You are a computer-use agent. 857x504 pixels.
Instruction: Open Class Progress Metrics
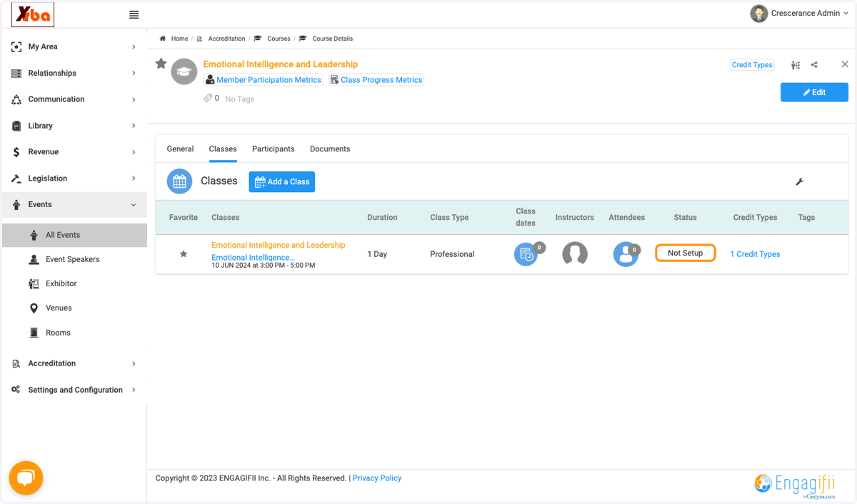(x=376, y=80)
